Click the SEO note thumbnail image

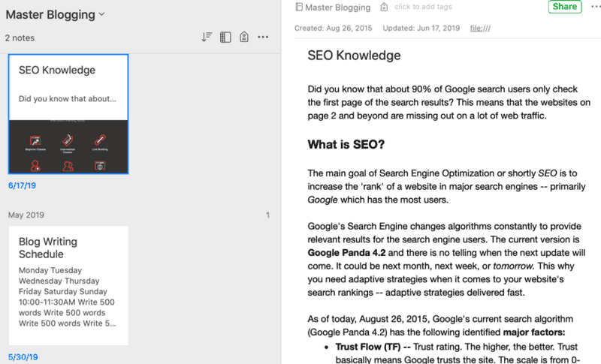(68, 147)
